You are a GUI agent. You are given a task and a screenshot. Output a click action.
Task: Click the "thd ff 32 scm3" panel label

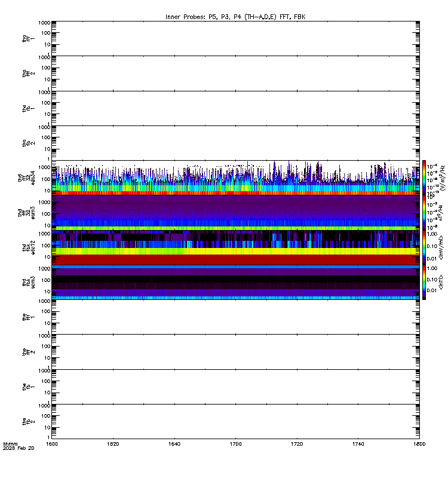tap(26, 213)
